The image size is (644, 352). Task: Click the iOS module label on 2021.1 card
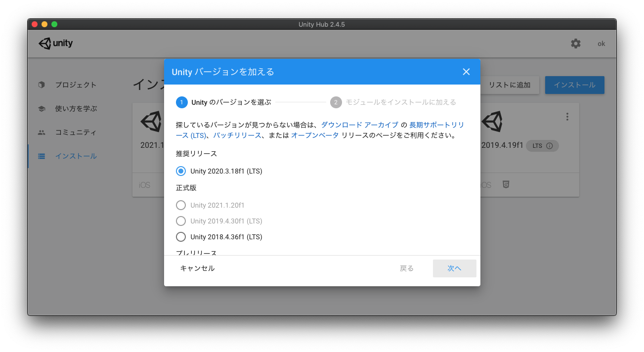(144, 185)
